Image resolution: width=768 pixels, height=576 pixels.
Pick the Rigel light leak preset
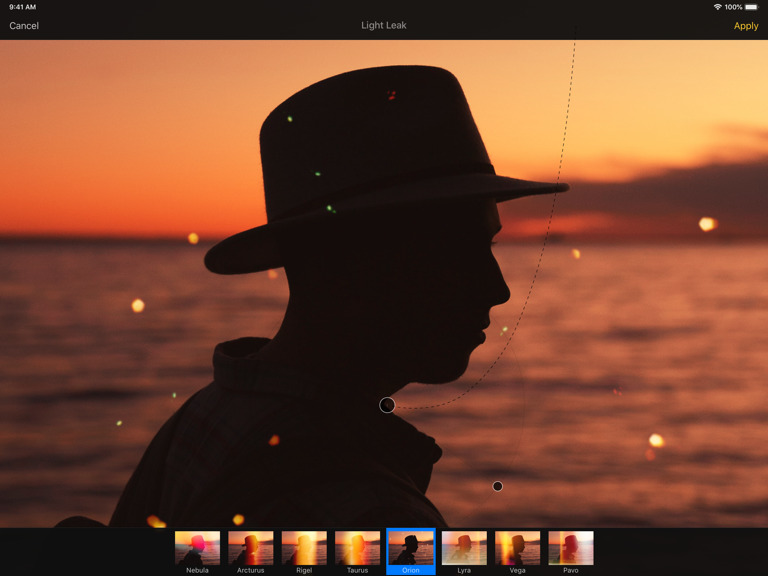coord(304,548)
